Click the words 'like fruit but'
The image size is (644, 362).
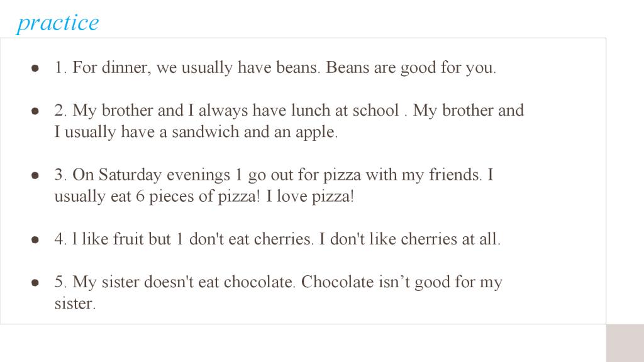126,239
